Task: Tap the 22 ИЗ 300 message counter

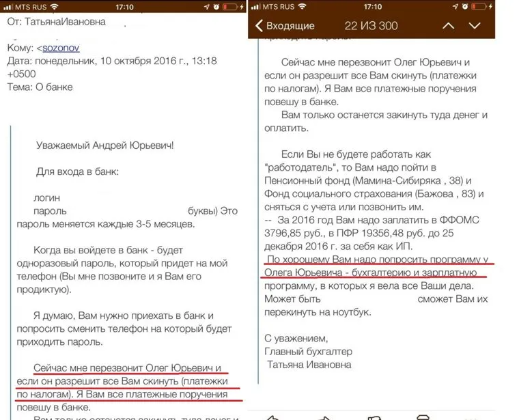Action: pos(371,26)
